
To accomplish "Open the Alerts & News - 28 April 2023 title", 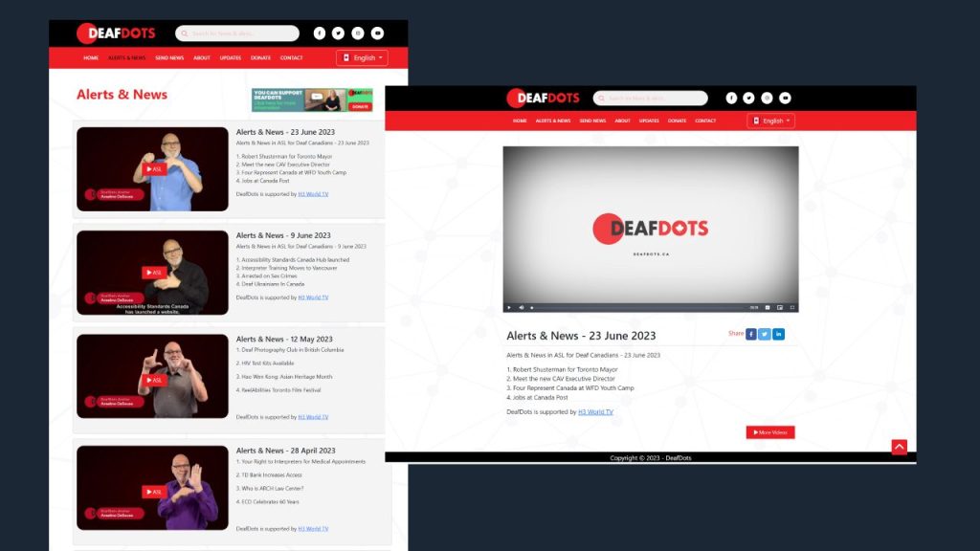I will (285, 451).
